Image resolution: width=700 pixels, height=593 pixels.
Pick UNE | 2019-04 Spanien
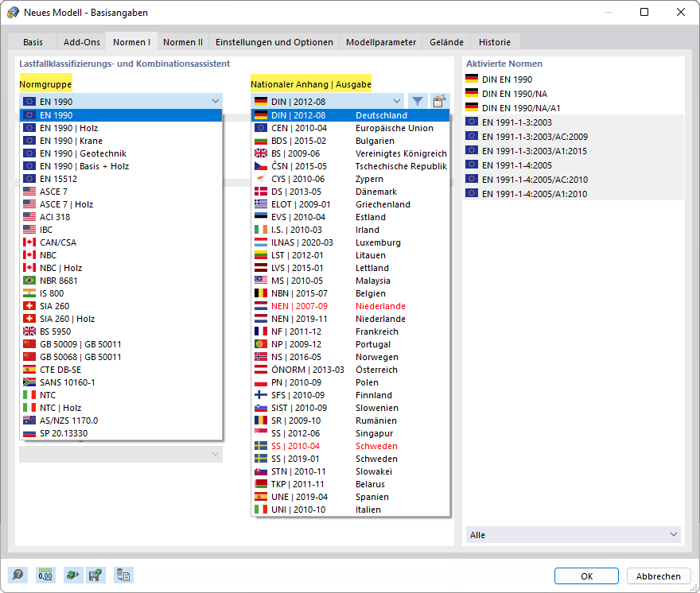click(x=351, y=497)
